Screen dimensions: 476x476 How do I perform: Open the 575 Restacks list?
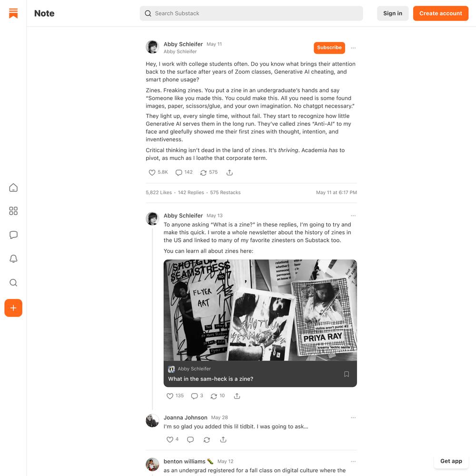[225, 192]
